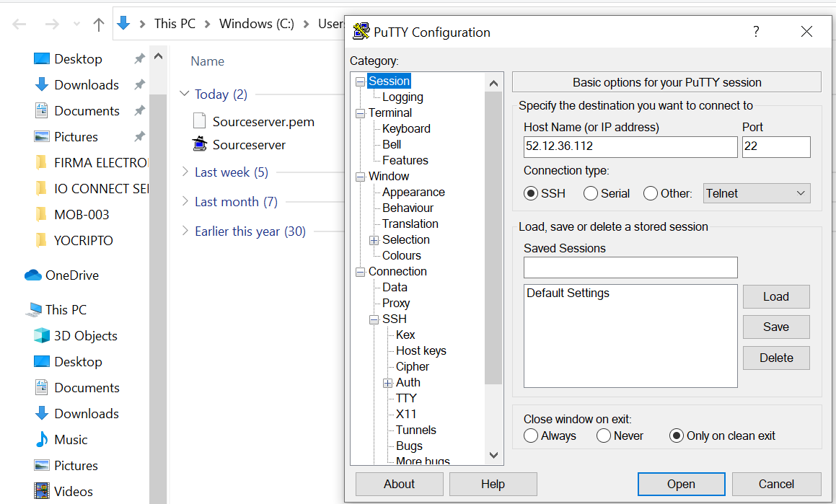This screenshot has width=836, height=504.
Task: Collapse the Window tree node
Action: point(361,177)
